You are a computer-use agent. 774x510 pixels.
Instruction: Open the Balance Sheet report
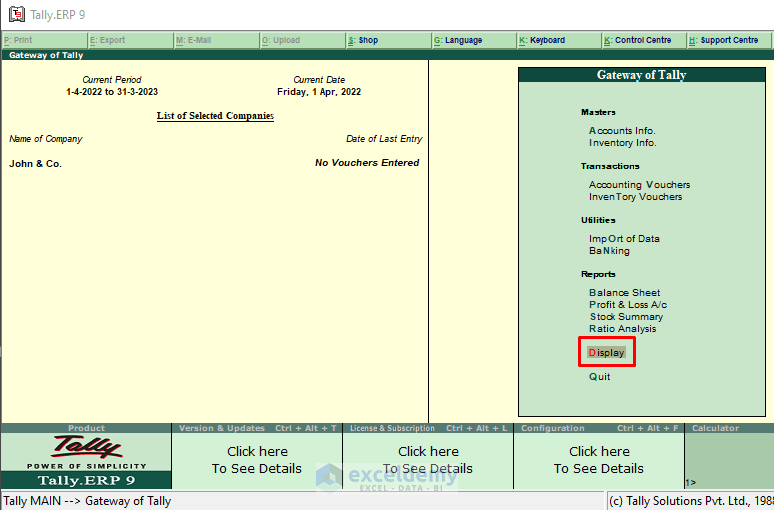point(624,293)
